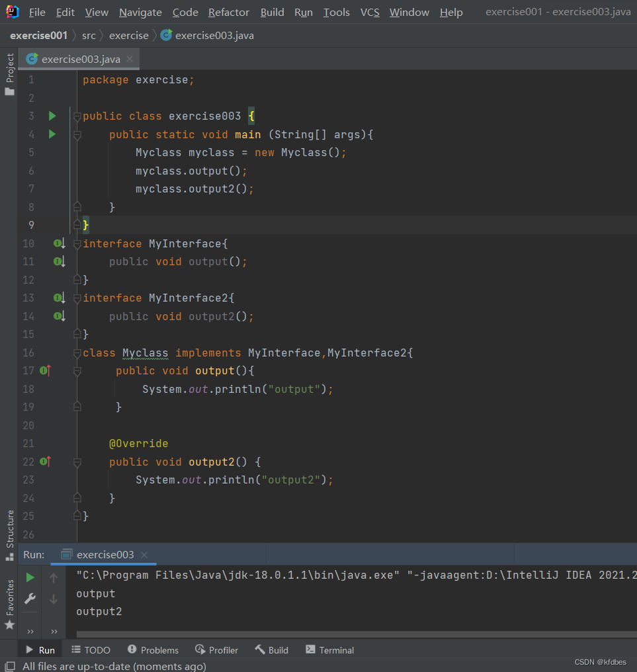Click the src breadcrumb in navigation bar

pos(89,35)
